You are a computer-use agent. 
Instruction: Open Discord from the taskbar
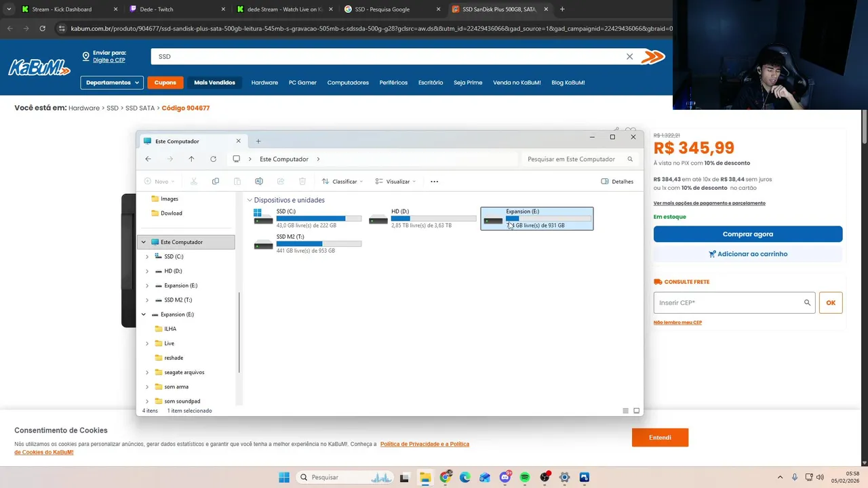[505, 477]
